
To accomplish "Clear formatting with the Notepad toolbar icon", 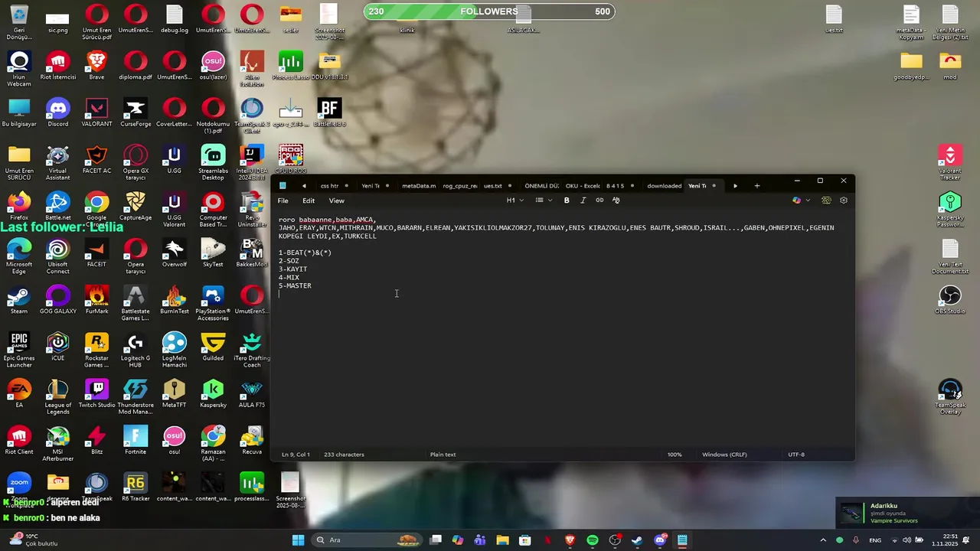I will click(x=616, y=201).
